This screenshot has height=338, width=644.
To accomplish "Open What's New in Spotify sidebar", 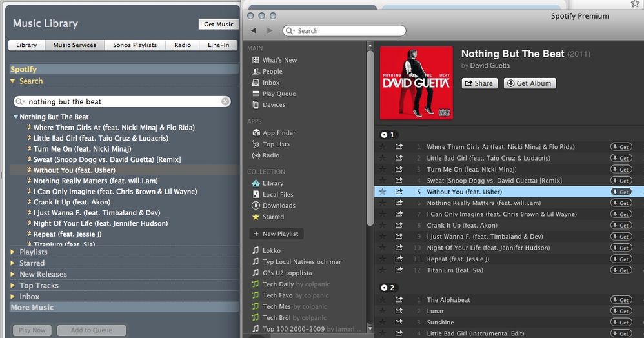I will coord(274,60).
